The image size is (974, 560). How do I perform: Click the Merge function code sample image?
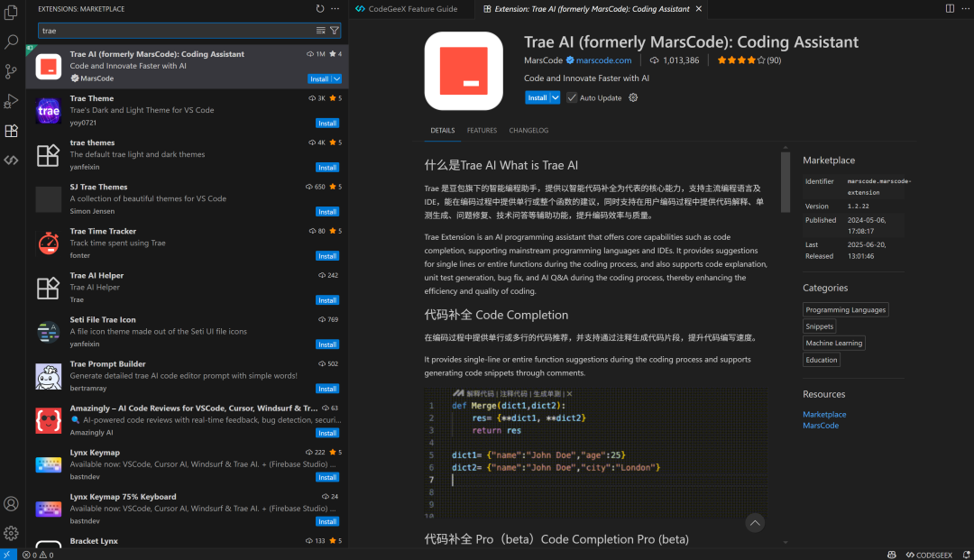pos(596,454)
